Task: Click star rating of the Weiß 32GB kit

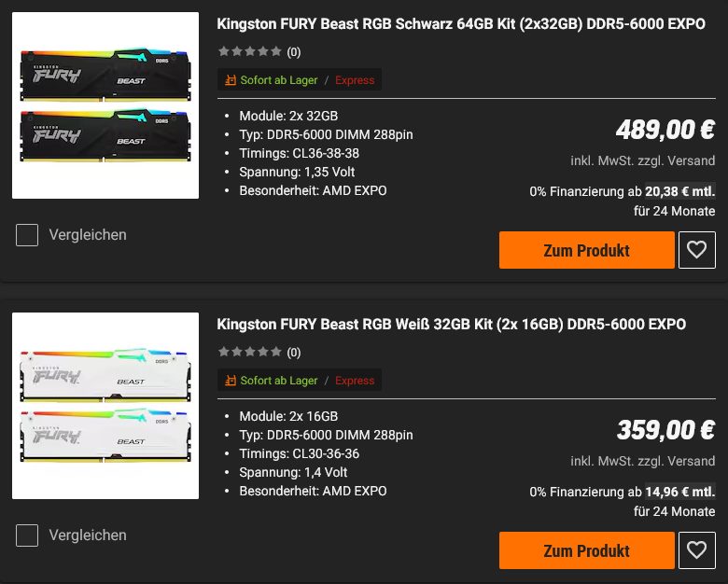Action: click(x=250, y=352)
